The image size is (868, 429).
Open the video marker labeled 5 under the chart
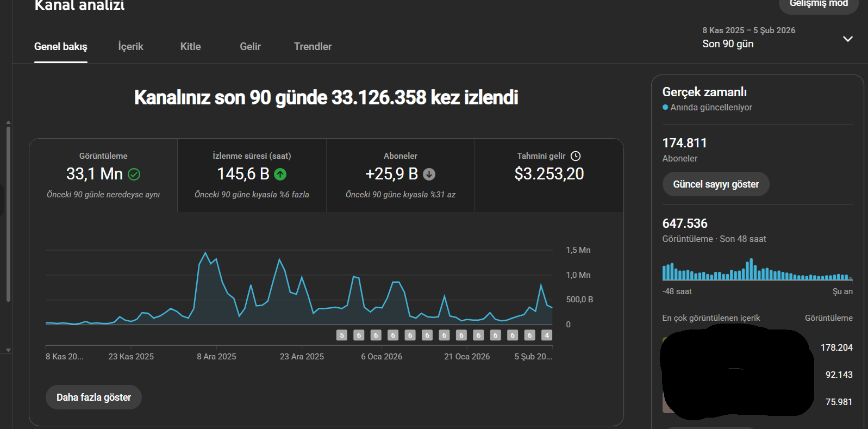[341, 335]
